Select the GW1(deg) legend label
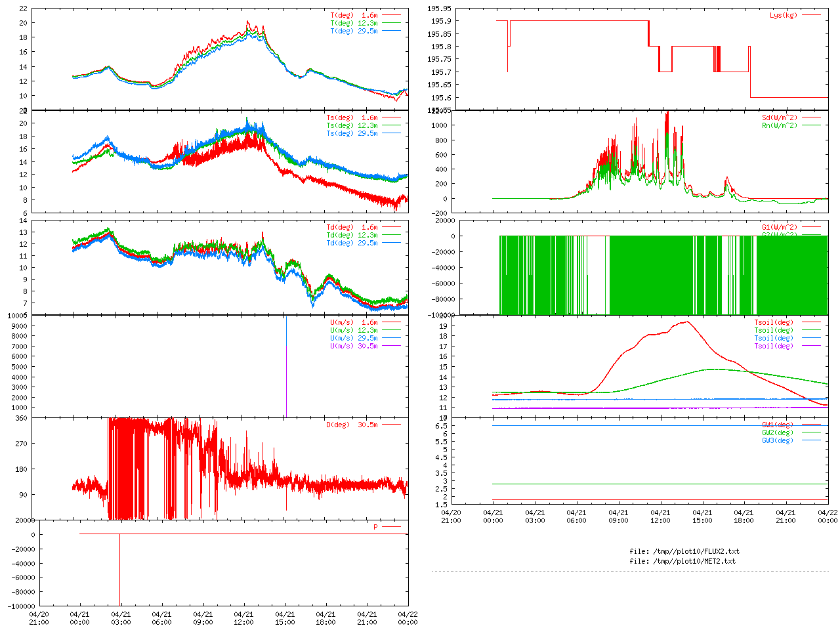This screenshot has width=840, height=630. click(x=778, y=425)
